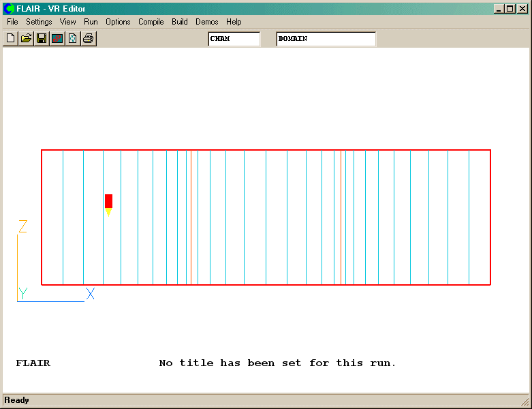Click the DOMAIN text field
This screenshot has height=409, width=532.
point(326,39)
